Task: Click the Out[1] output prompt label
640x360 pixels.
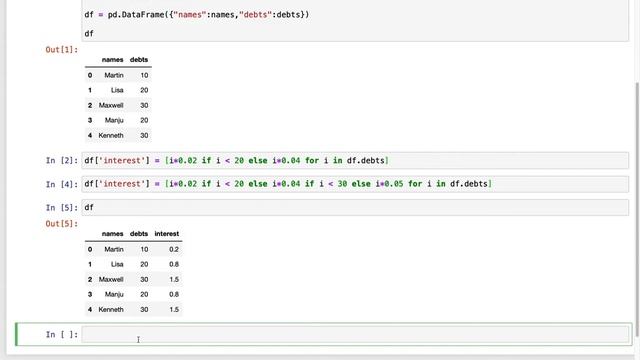Action: pos(62,49)
